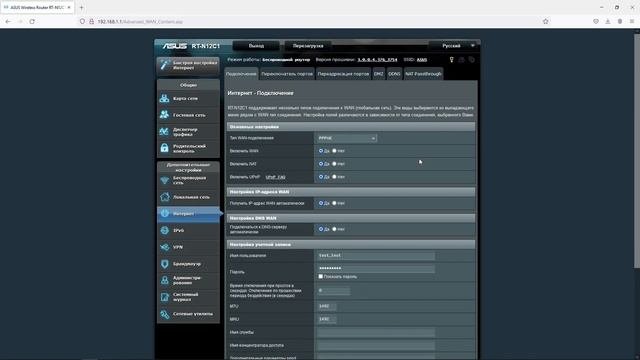Open the browser hamburger menu
This screenshot has width=640, height=360.
(632, 21)
